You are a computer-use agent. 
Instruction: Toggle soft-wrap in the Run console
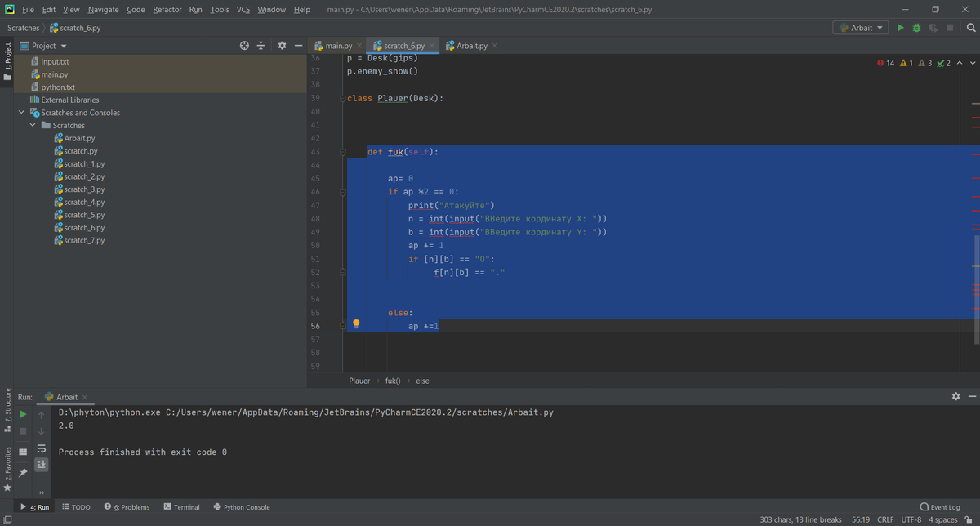pos(42,448)
